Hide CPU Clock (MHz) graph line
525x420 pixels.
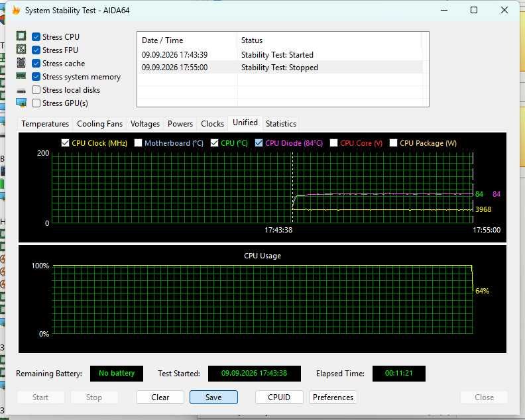[x=65, y=143]
